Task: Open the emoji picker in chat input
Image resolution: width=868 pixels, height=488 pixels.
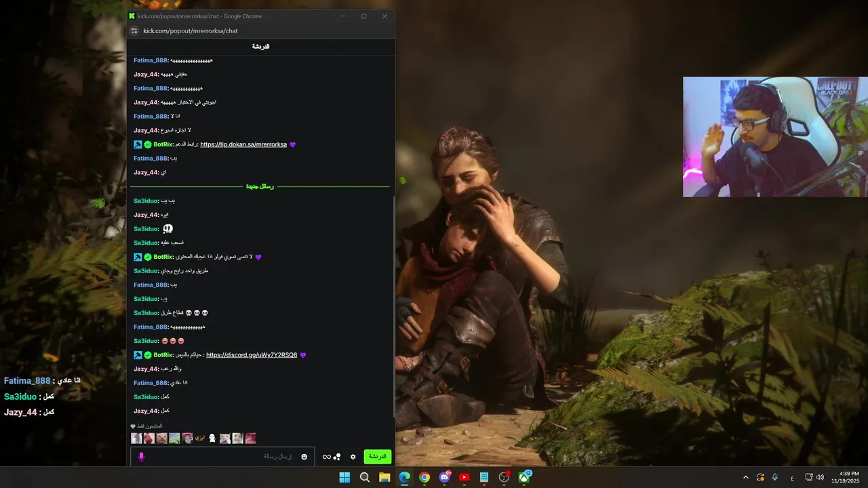Action: (304, 457)
